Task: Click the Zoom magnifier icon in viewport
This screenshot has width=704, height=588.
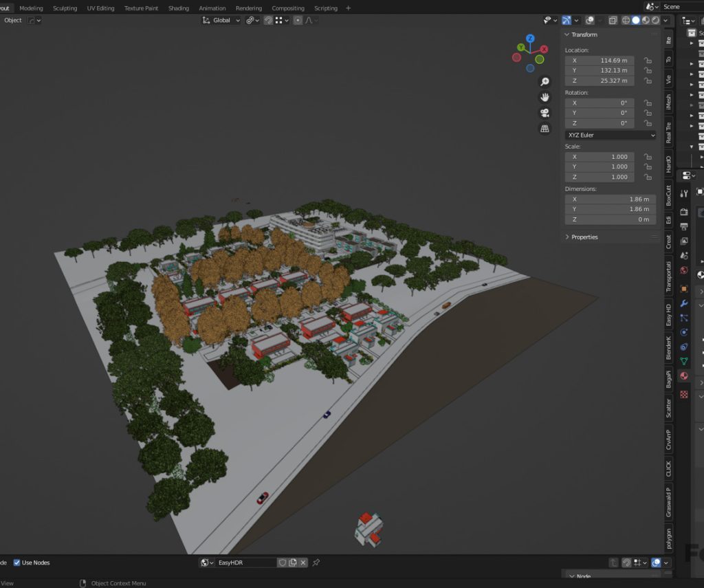Action: [544, 81]
